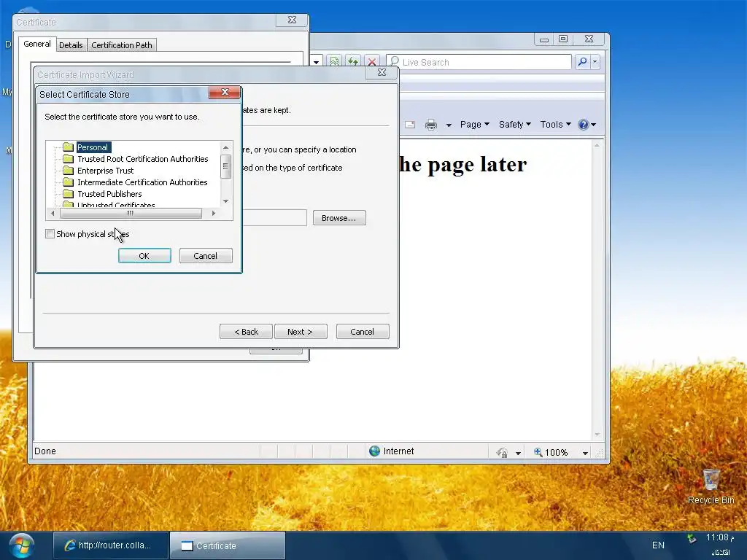Click the printer icon in command bar
Image resolution: width=747 pixels, height=560 pixels.
[430, 125]
